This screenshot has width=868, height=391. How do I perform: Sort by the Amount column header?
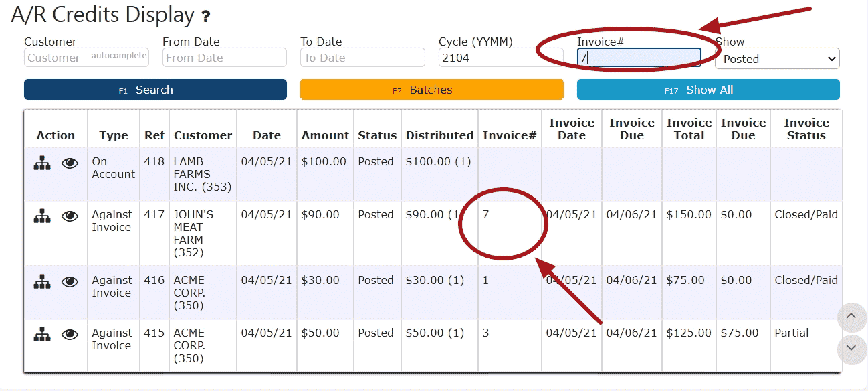pos(325,135)
